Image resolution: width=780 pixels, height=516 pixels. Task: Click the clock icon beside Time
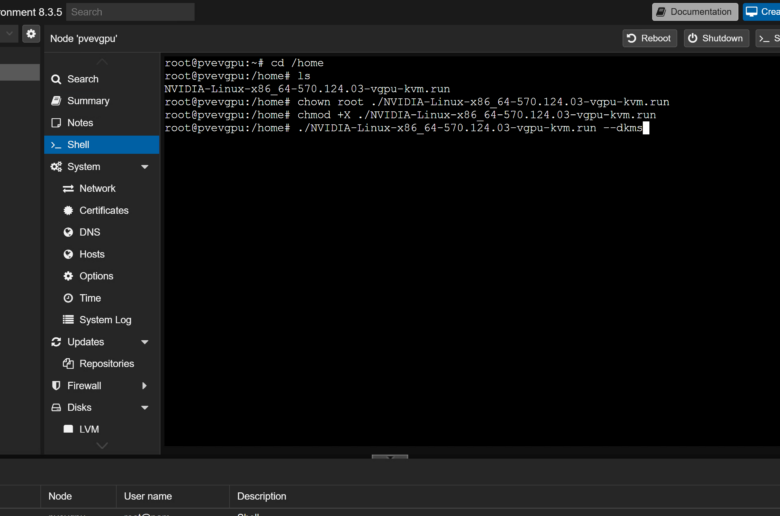tap(68, 298)
